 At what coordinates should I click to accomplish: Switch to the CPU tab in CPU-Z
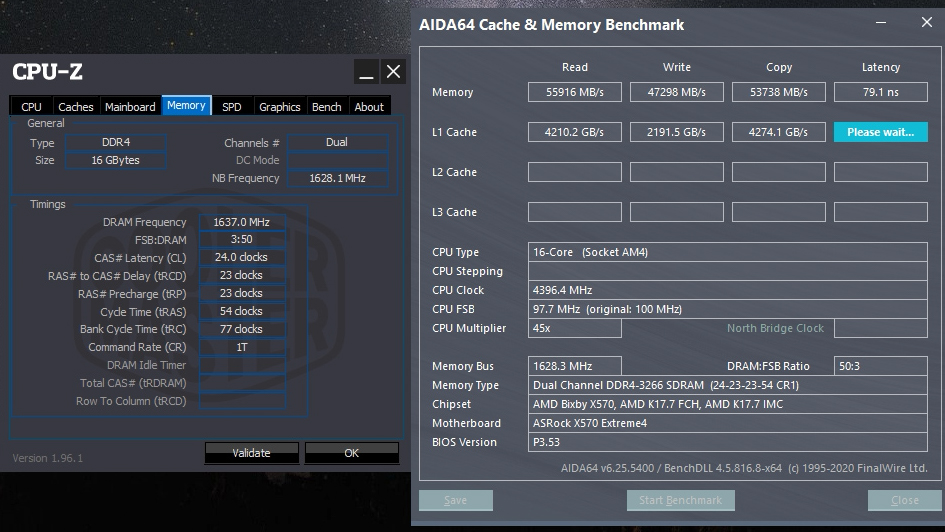[31, 107]
